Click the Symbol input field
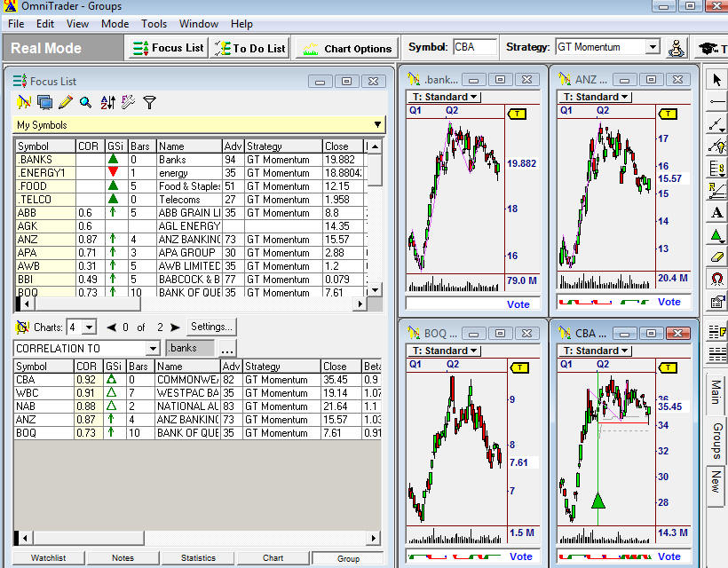Screen dimensions: 728x568 (474, 47)
